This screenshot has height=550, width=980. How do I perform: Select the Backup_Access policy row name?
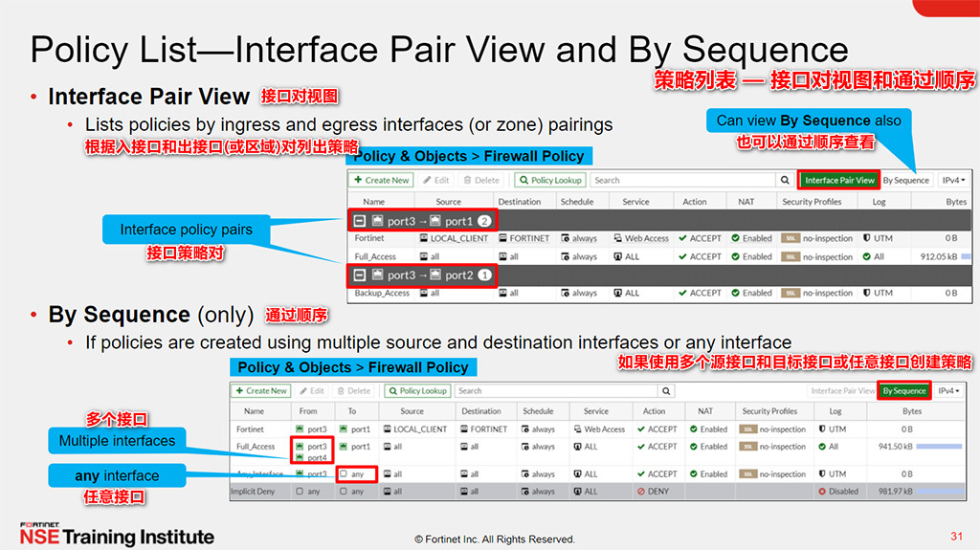382,293
